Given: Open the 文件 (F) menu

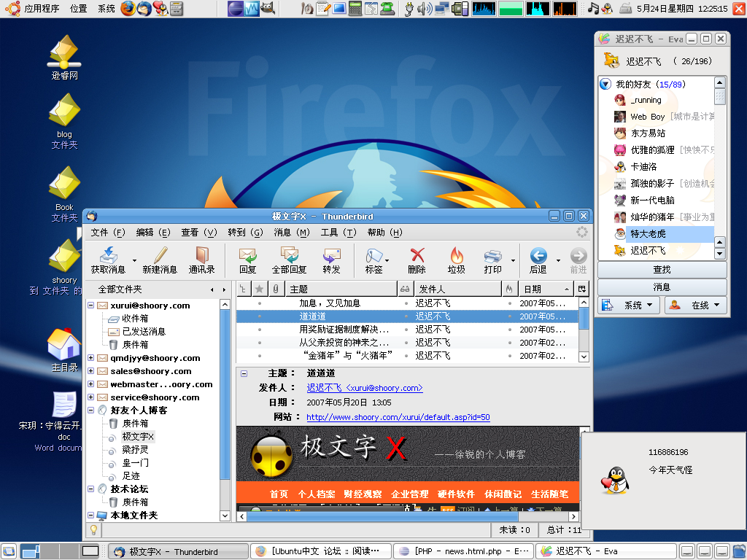Looking at the screenshot, I should (x=108, y=233).
